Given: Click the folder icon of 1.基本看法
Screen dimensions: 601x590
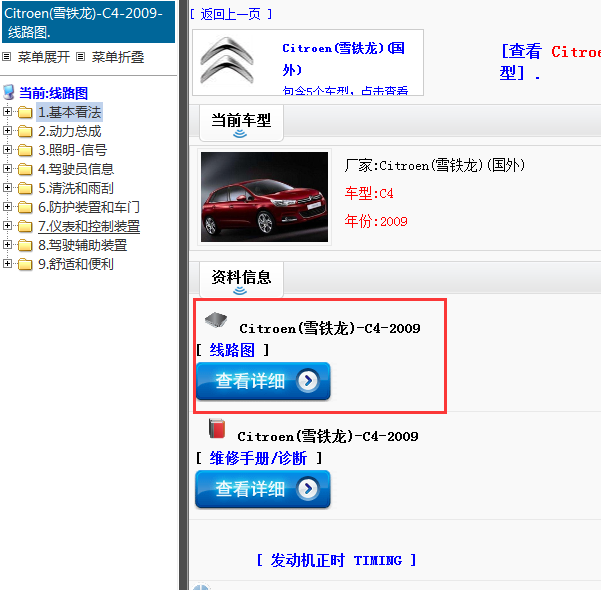Looking at the screenshot, I should click(25, 112).
